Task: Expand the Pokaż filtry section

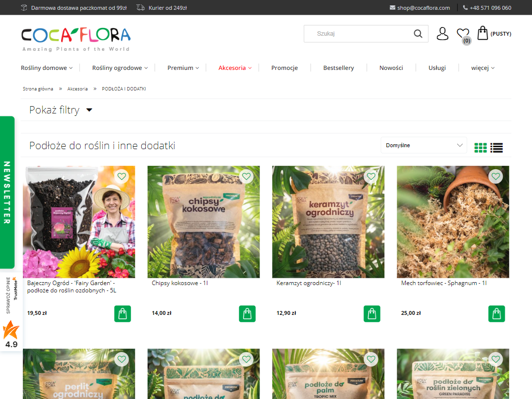Action: [x=61, y=110]
